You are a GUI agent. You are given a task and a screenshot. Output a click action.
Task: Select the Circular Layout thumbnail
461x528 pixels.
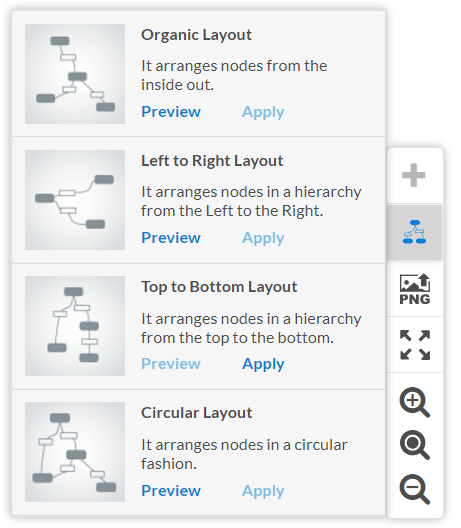click(x=75, y=452)
